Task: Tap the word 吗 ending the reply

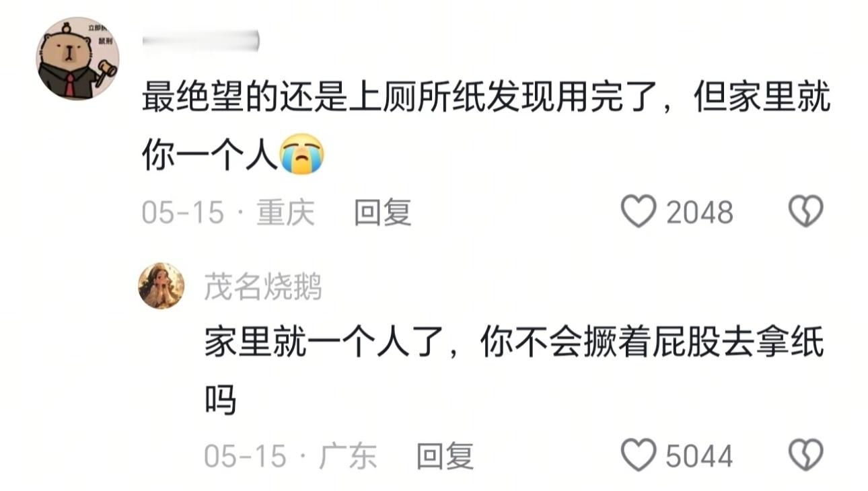Action: coord(220,401)
